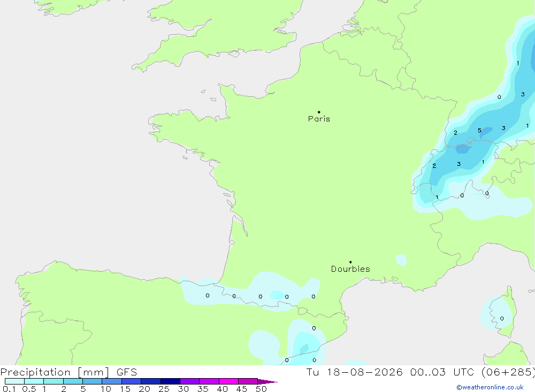Click the GFS model name label
Image resolution: width=535 pixels, height=392 pixels.
pos(127,372)
